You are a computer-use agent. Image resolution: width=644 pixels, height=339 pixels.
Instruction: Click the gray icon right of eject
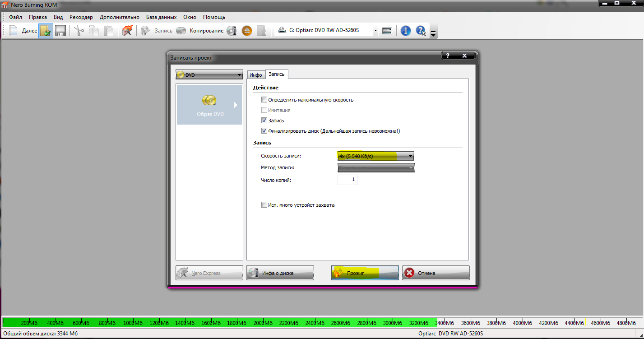(261, 31)
